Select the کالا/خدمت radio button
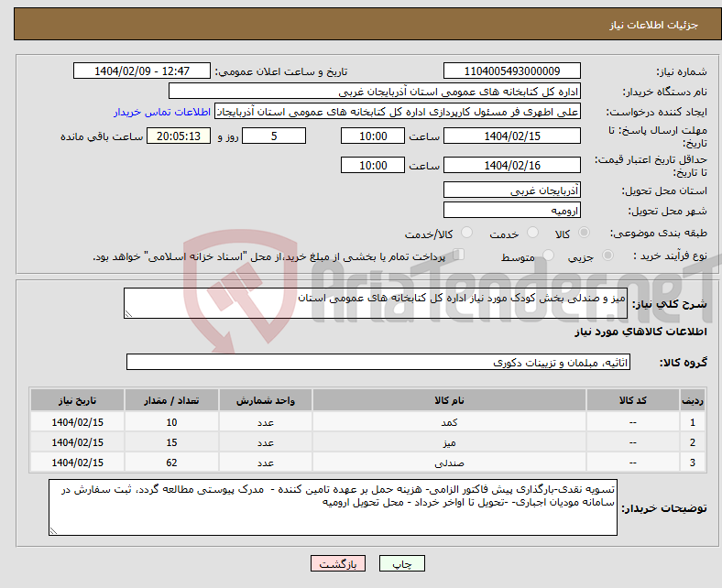This screenshot has width=722, height=588. tap(466, 233)
